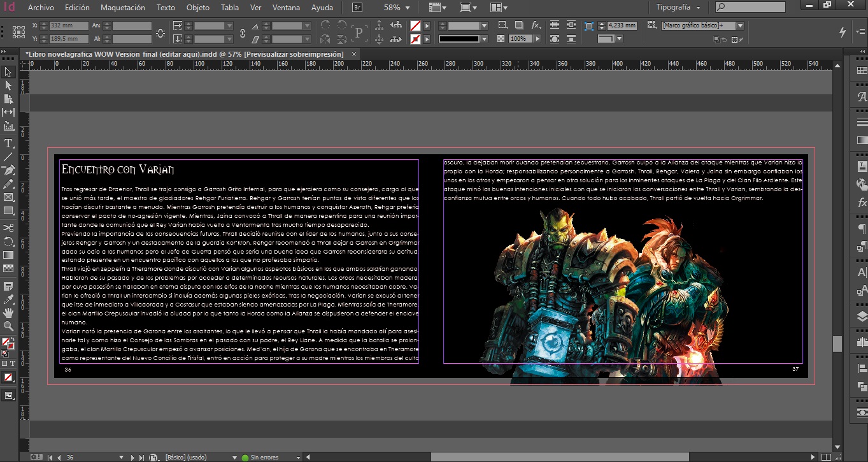Open the view options dropdown
Screen dimensions: 868x462
pyautogui.click(x=439, y=8)
